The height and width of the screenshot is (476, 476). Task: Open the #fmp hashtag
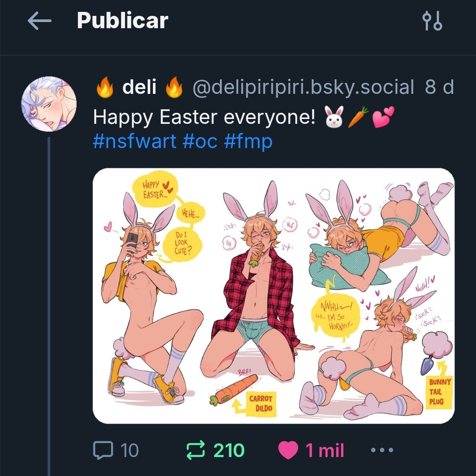click(248, 142)
